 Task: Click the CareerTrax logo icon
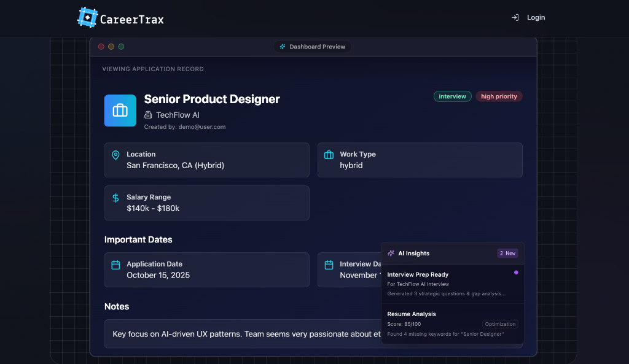pyautogui.click(x=87, y=17)
